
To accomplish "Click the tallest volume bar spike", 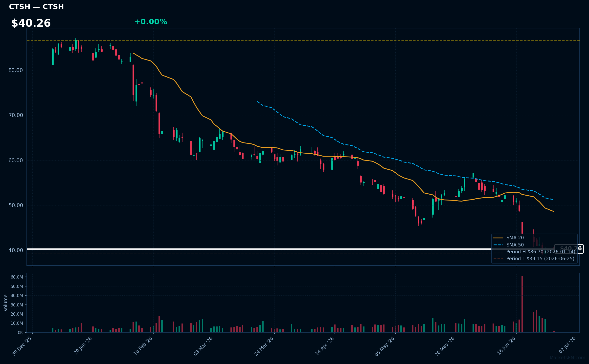I will click(x=522, y=304).
